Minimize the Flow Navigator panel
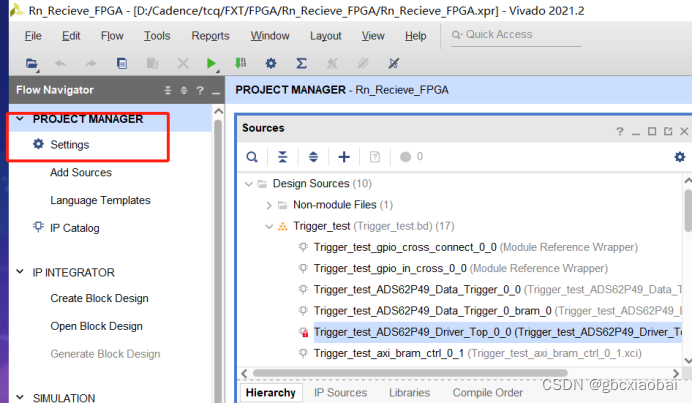This screenshot has width=692, height=403. coord(216,92)
